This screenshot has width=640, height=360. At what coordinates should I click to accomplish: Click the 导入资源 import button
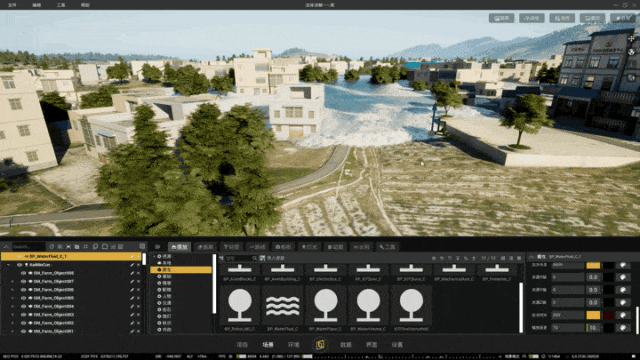pos(273,258)
